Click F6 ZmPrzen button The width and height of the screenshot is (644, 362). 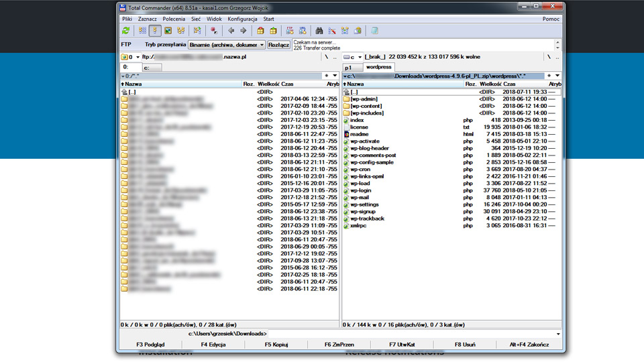339,345
